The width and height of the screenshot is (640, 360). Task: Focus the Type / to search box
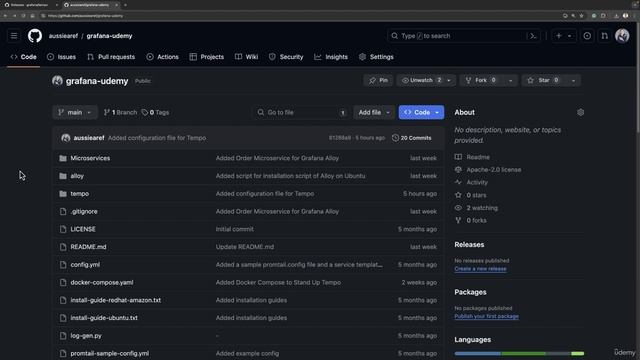coord(464,36)
